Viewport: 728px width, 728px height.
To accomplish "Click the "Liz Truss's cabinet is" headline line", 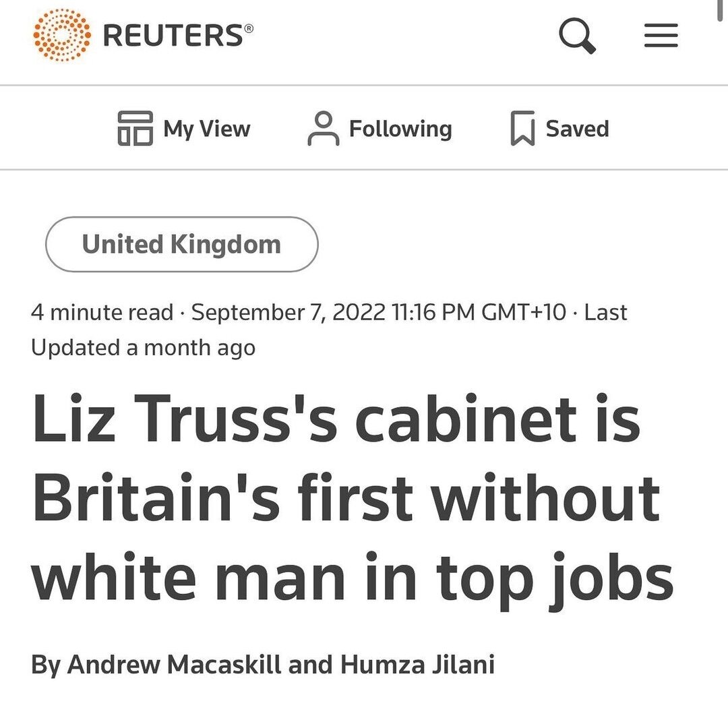I will pos(335,421).
